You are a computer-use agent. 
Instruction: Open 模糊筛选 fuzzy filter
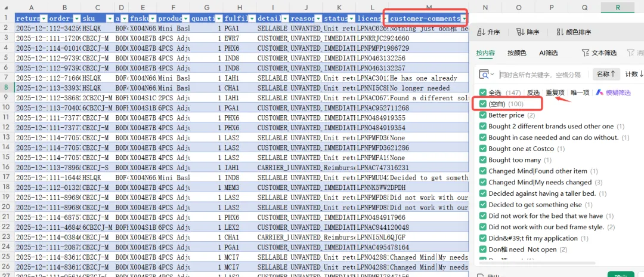pos(613,93)
